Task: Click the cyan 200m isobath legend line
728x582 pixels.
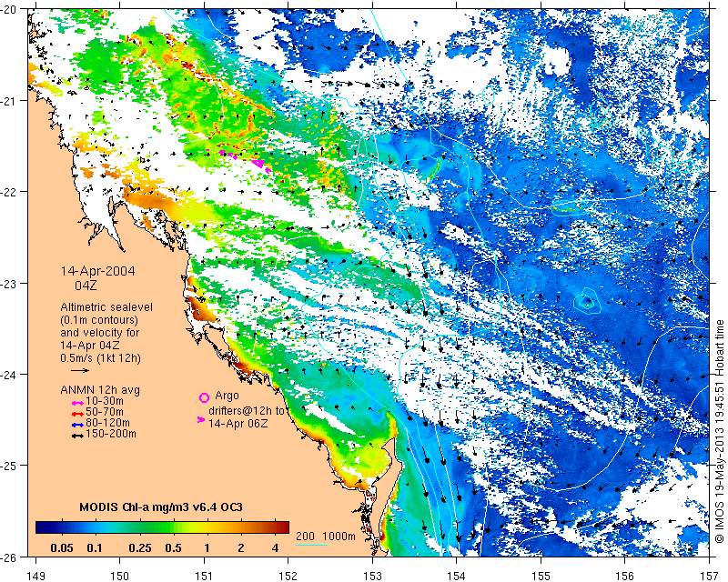Action: [x=311, y=545]
